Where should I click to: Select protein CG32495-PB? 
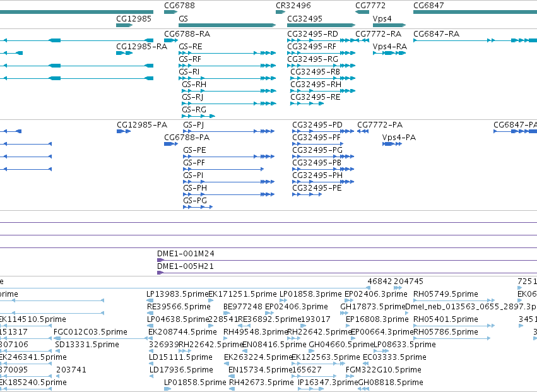[x=323, y=169]
